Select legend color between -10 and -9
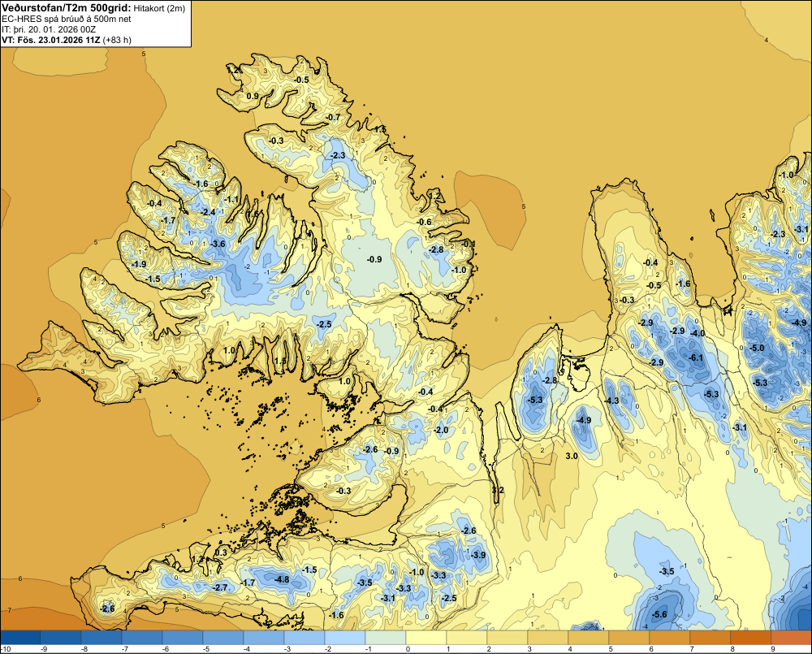Screen dimensions: 812x654 [x=20, y=637]
